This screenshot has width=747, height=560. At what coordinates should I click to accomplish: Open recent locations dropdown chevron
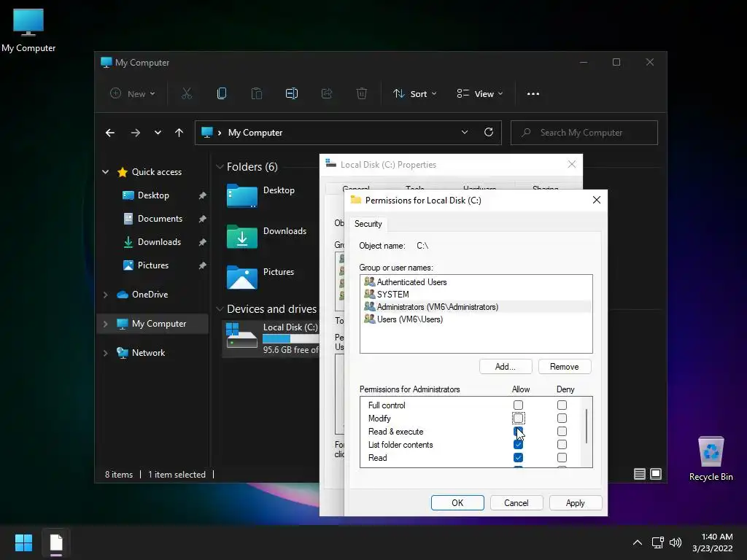(158, 133)
